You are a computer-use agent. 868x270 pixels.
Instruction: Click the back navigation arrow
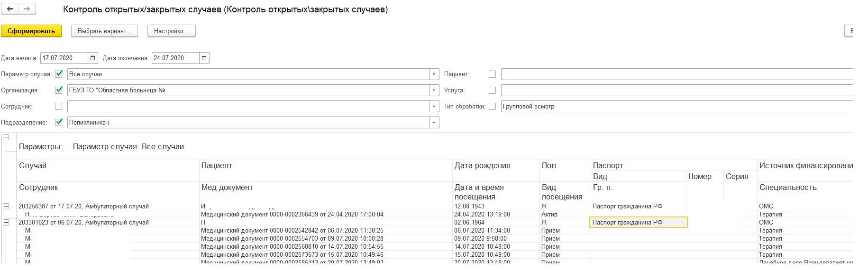point(10,9)
